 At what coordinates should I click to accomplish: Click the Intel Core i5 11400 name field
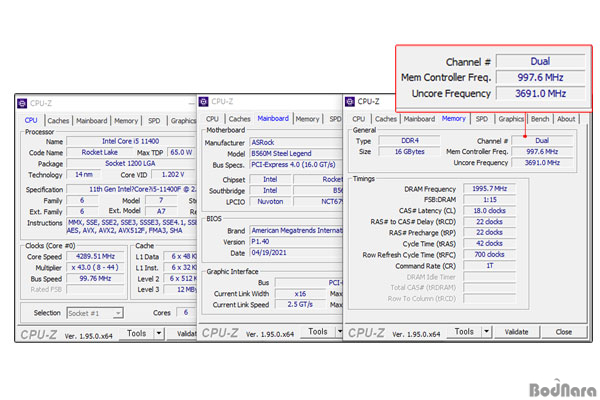pyautogui.click(x=131, y=141)
